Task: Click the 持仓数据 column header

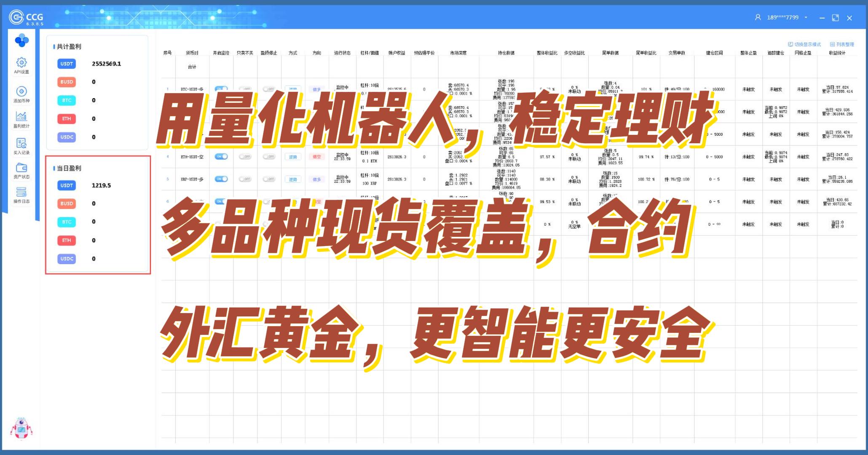Action: [506, 53]
